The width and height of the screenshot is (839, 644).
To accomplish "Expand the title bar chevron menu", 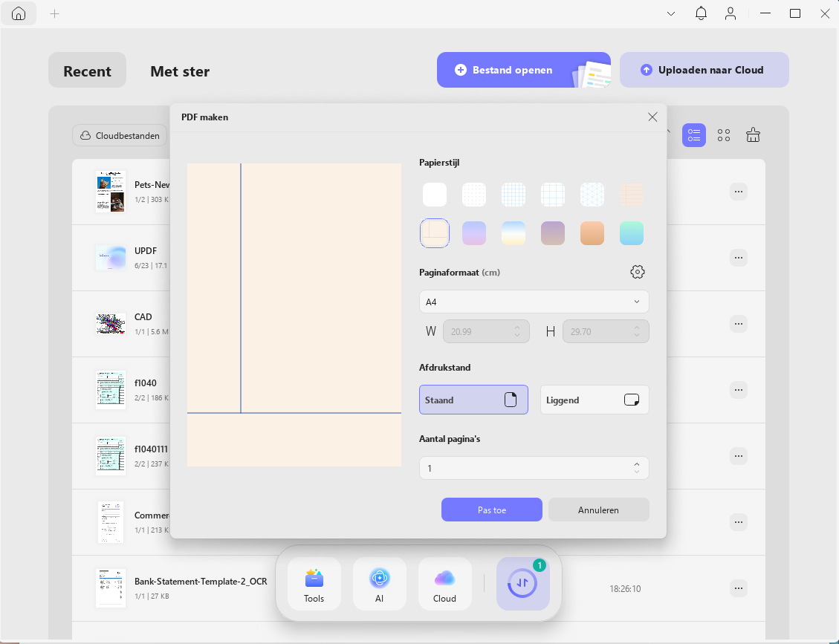I will tap(671, 14).
